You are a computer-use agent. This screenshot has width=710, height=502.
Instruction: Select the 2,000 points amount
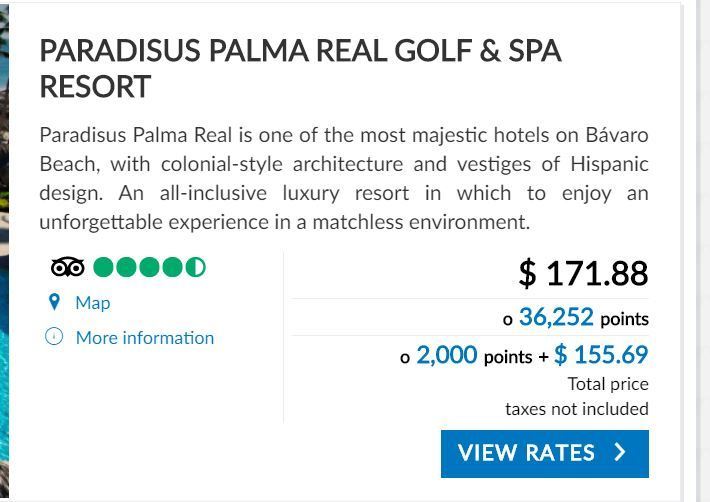point(446,354)
